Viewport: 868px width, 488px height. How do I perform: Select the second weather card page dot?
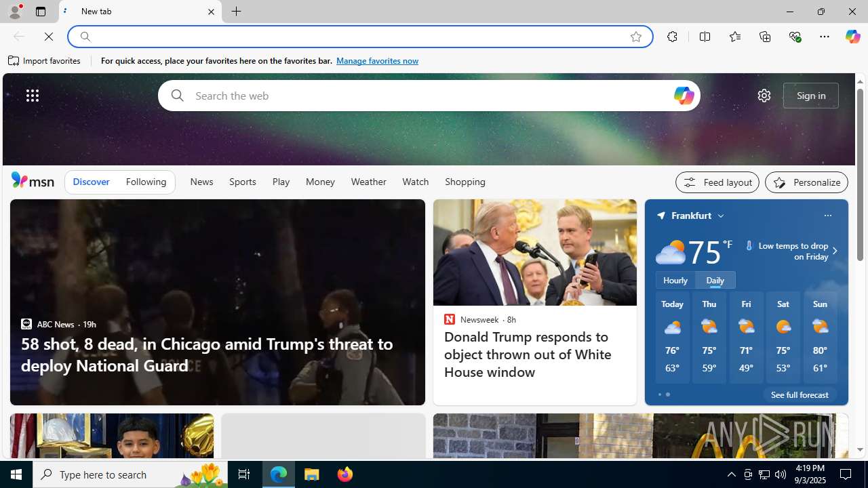click(668, 394)
